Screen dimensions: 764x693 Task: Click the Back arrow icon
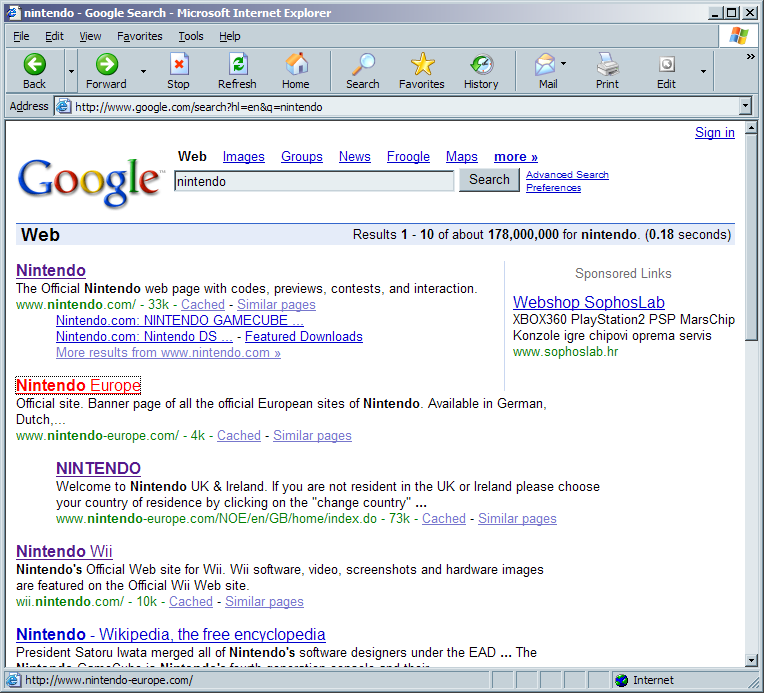tap(35, 64)
